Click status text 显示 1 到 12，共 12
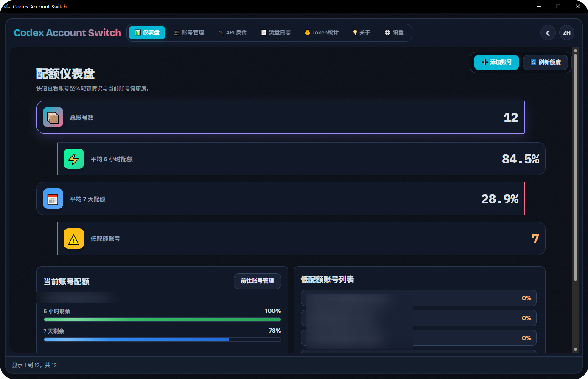 [x=34, y=365]
